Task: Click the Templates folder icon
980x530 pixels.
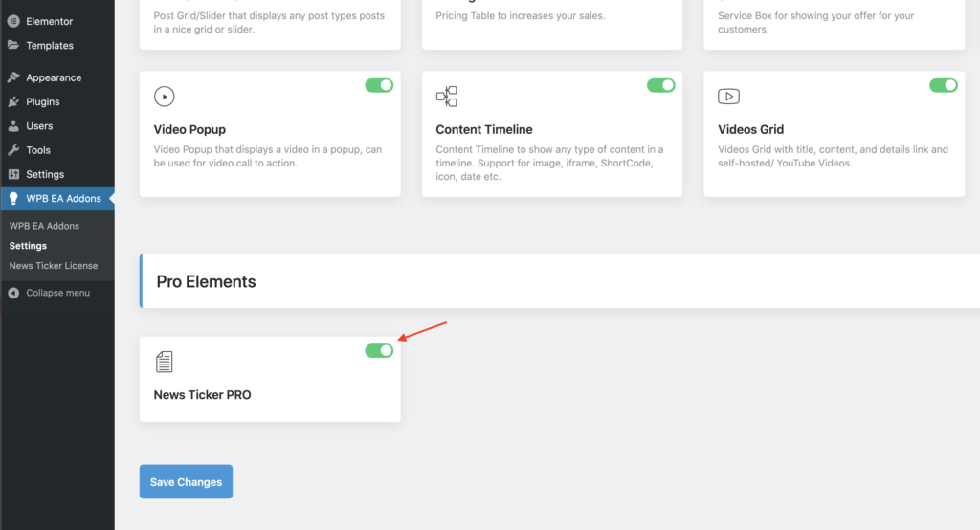Action: coord(13,45)
